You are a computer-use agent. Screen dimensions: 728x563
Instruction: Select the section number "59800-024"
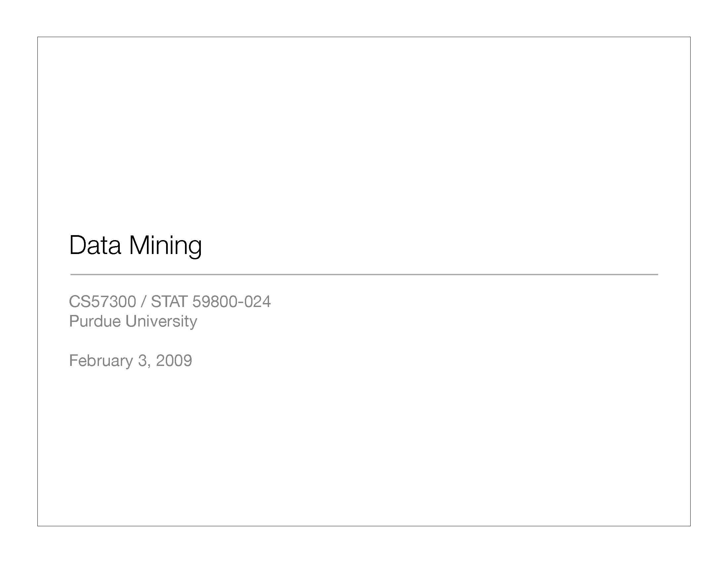[231, 301]
